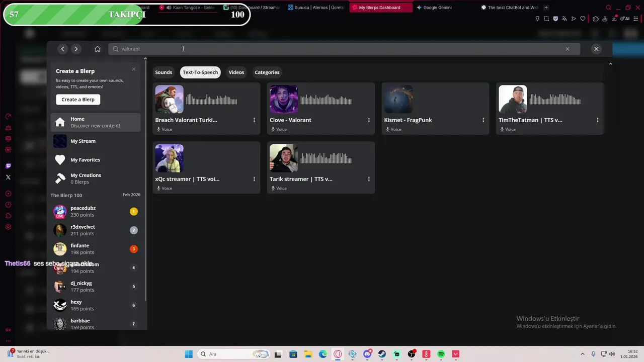Screen dimensions: 644x362
Task: Click the Create a Blerp button
Action: 78,100
